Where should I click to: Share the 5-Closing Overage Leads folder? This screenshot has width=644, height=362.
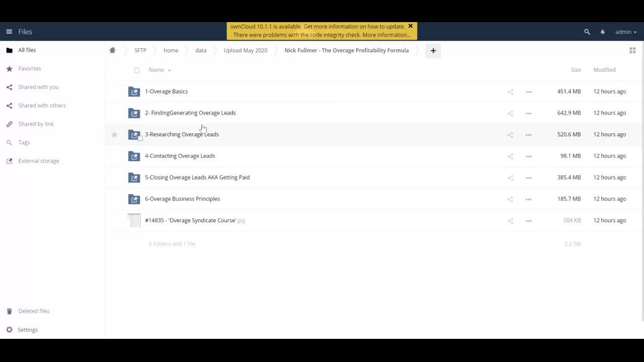(x=510, y=177)
